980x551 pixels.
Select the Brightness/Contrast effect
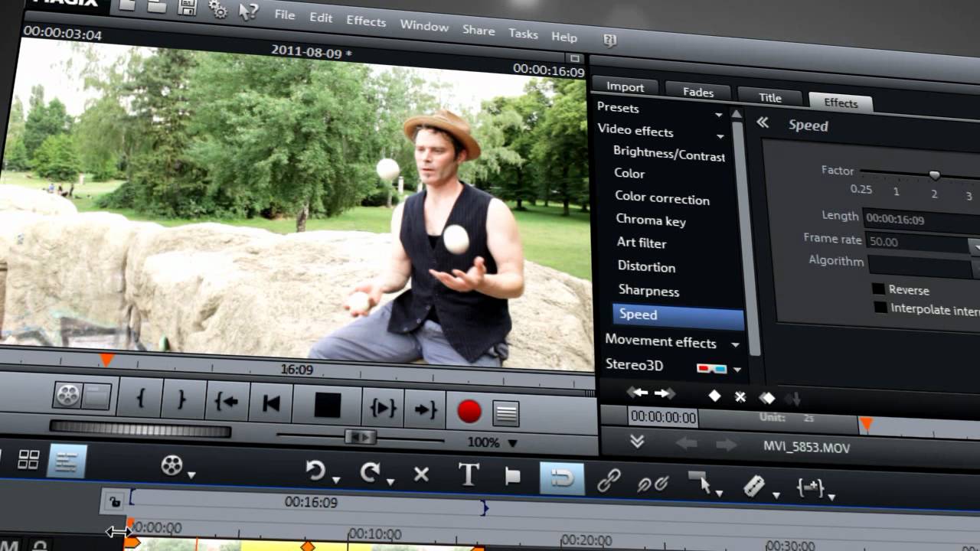(669, 155)
